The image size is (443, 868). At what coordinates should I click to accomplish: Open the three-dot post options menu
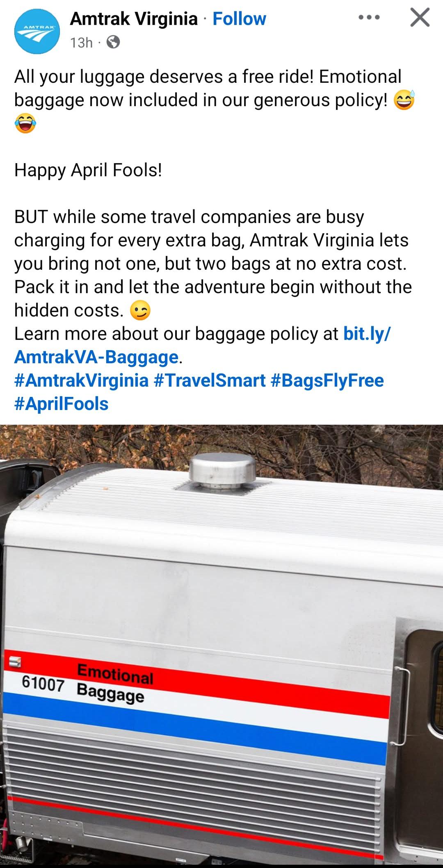369,18
